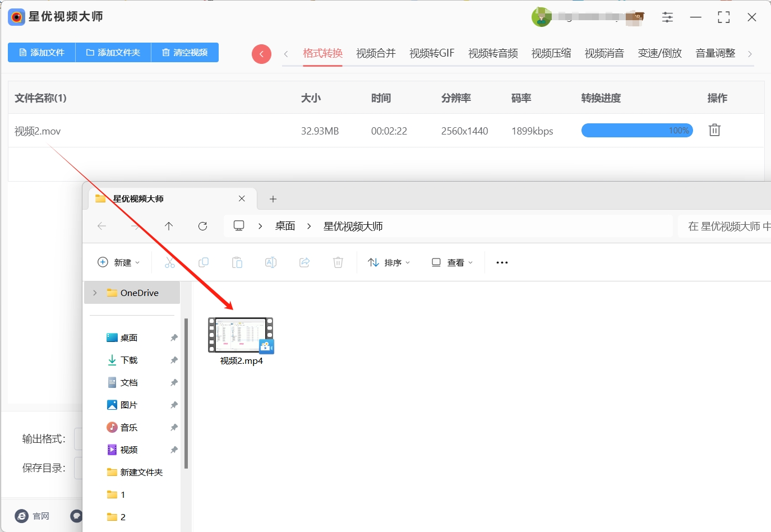Expand the chevron before 桌面 in address bar
Screen dimensions: 771x532
click(x=260, y=226)
